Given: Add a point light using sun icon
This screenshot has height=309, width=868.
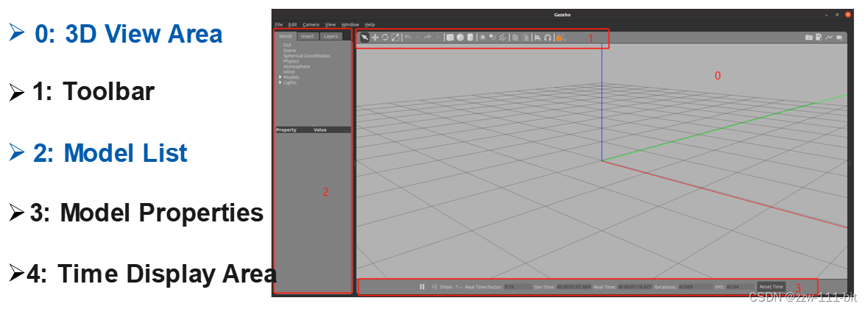Looking at the screenshot, I should (x=483, y=38).
